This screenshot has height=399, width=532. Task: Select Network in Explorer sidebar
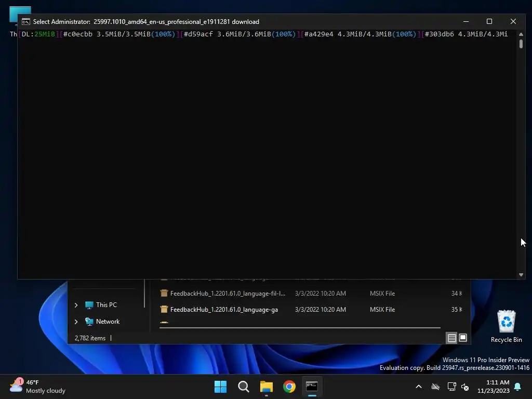click(108, 322)
